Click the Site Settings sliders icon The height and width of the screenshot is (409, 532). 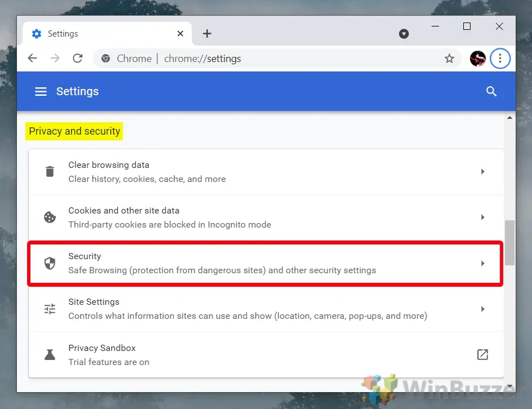pyautogui.click(x=50, y=309)
